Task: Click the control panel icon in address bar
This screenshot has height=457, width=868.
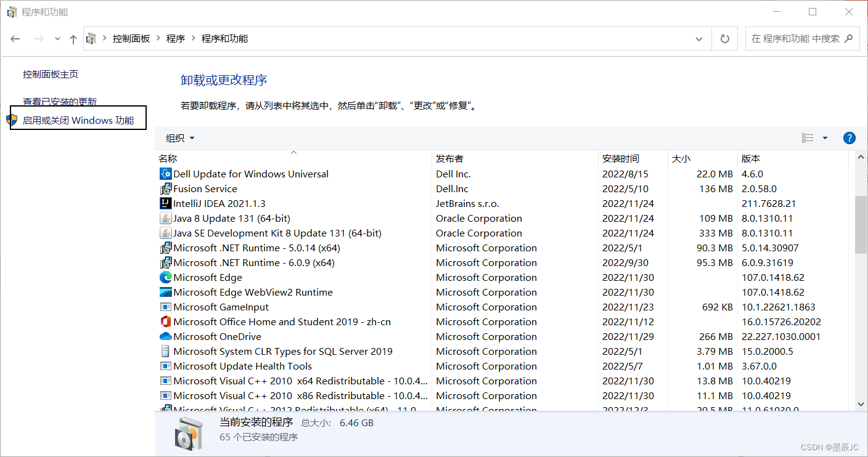Action: pyautogui.click(x=91, y=39)
